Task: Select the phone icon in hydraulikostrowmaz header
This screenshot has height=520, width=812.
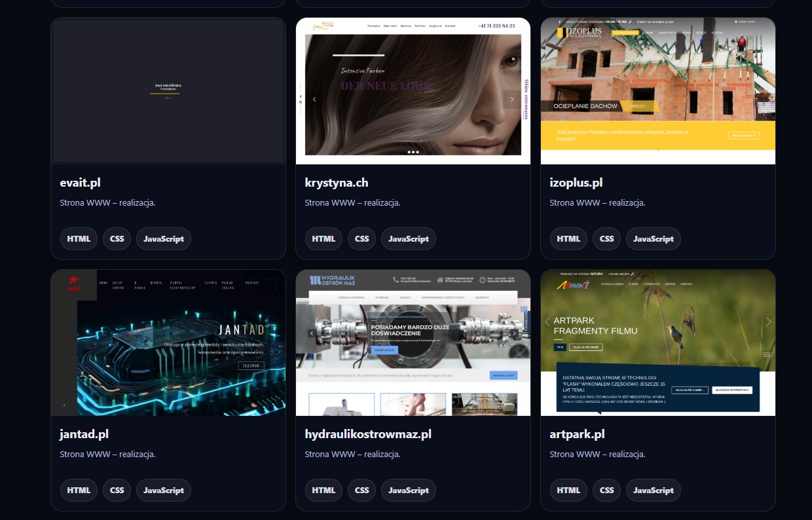Action: 395,280
